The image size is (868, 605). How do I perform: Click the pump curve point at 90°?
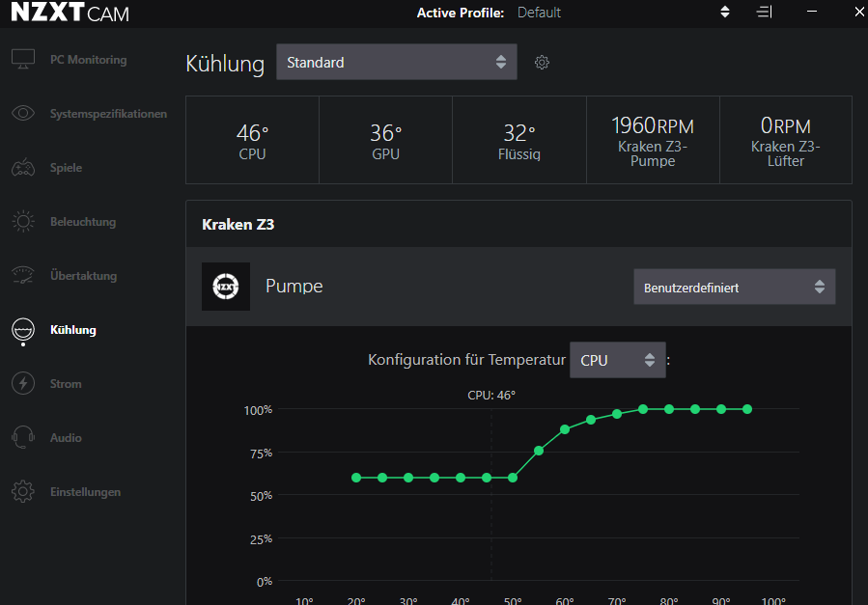click(x=720, y=409)
